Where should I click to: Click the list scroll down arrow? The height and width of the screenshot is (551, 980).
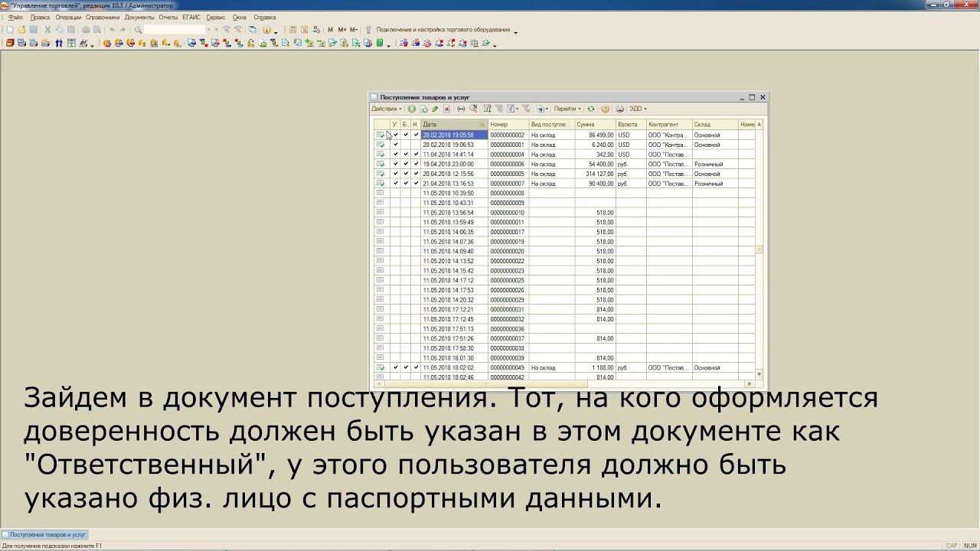[759, 374]
